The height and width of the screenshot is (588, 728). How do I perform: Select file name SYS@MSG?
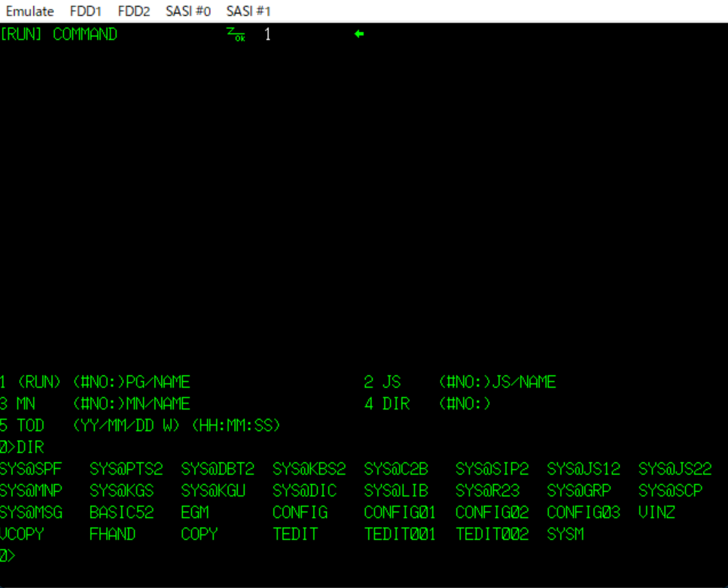(30, 512)
